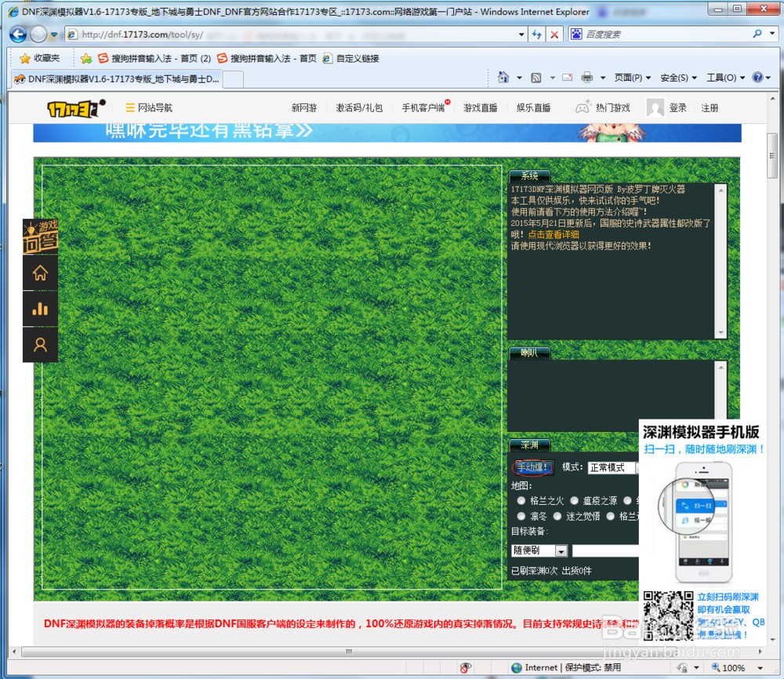Click the Baidu paw search provider icon
This screenshot has width=784, height=679.
576,34
